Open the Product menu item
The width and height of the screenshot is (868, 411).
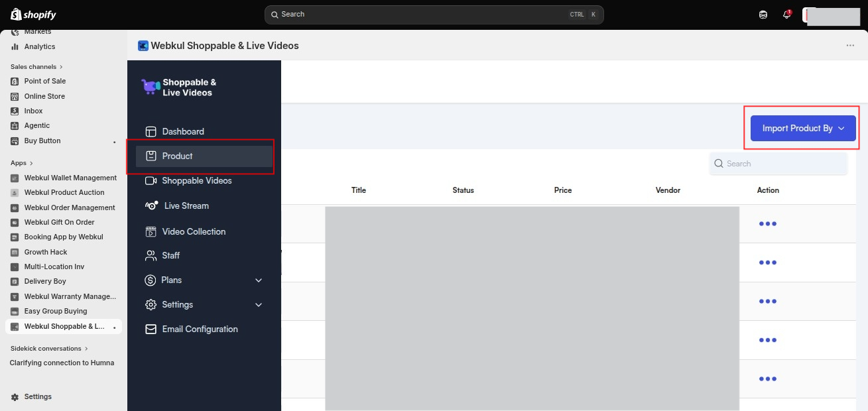click(x=204, y=156)
